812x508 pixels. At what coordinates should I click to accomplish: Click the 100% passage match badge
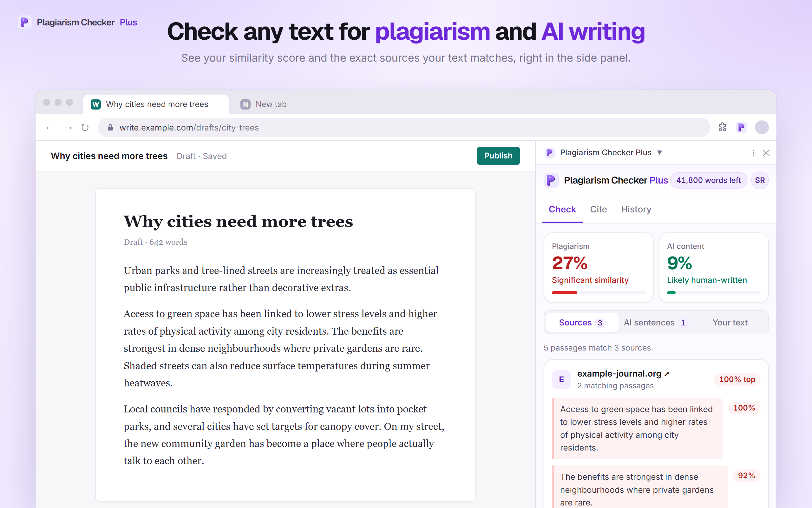(744, 408)
